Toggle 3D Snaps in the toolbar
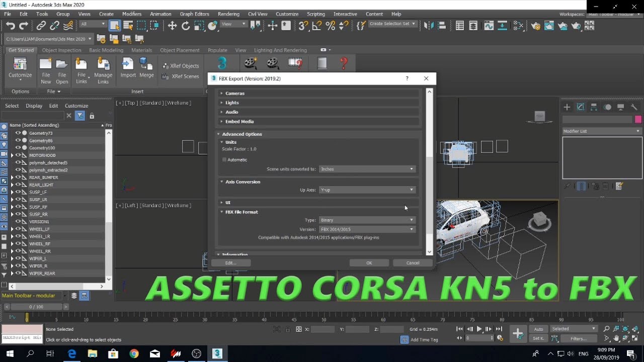Screen dimensions: 644x362 [x=303, y=26]
